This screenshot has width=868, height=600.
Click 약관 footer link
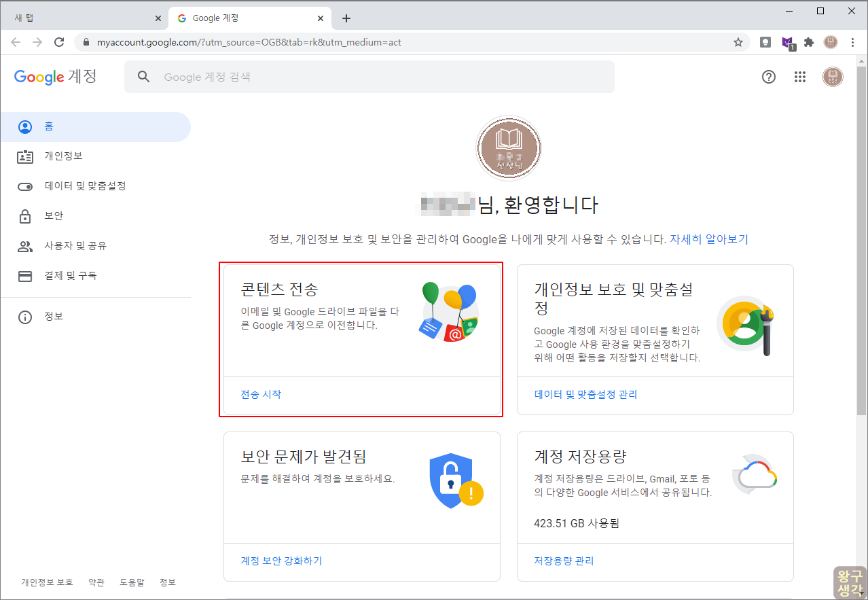click(96, 582)
